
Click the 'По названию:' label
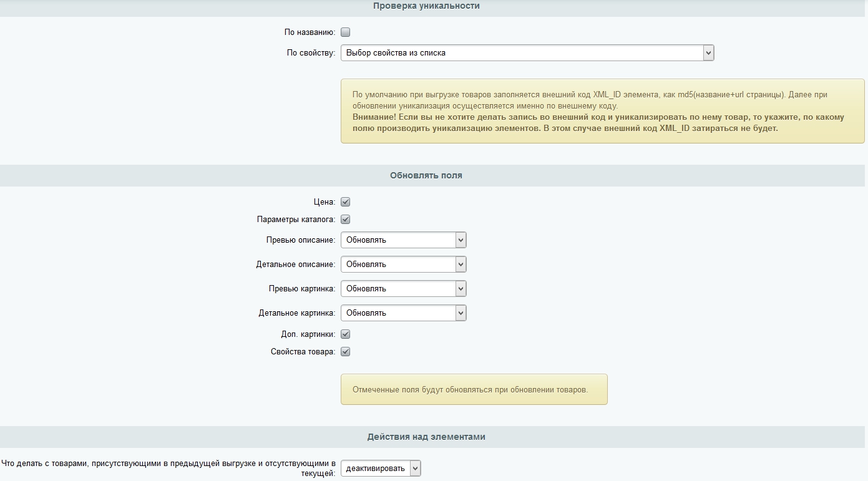pyautogui.click(x=310, y=32)
